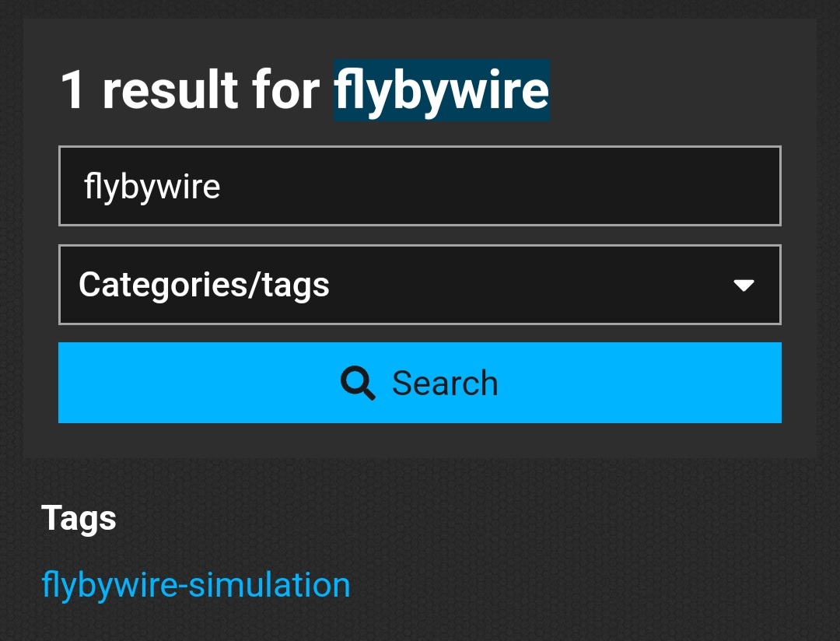Click the "1 result for" heading text
Screen dimensions: 840x641
click(x=190, y=90)
